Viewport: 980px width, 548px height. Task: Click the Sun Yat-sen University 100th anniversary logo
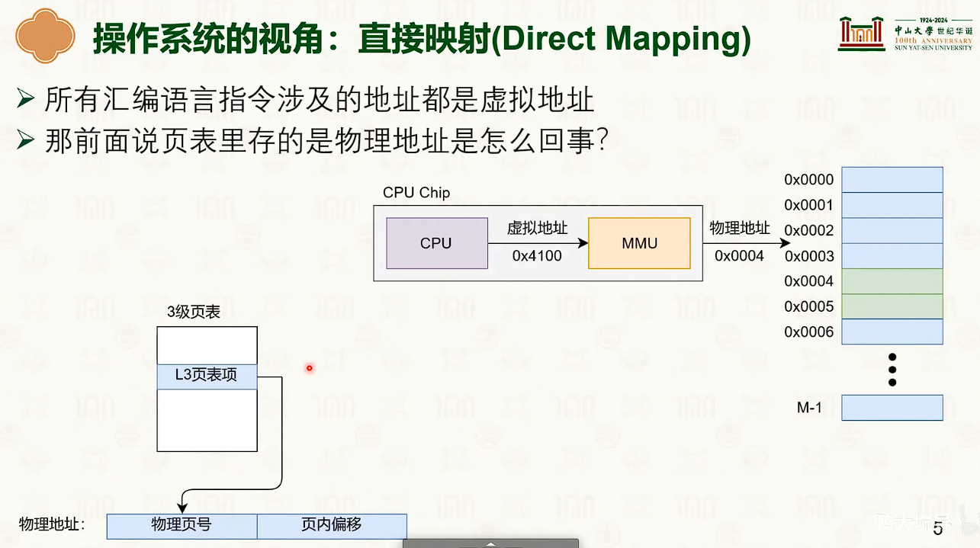904,34
